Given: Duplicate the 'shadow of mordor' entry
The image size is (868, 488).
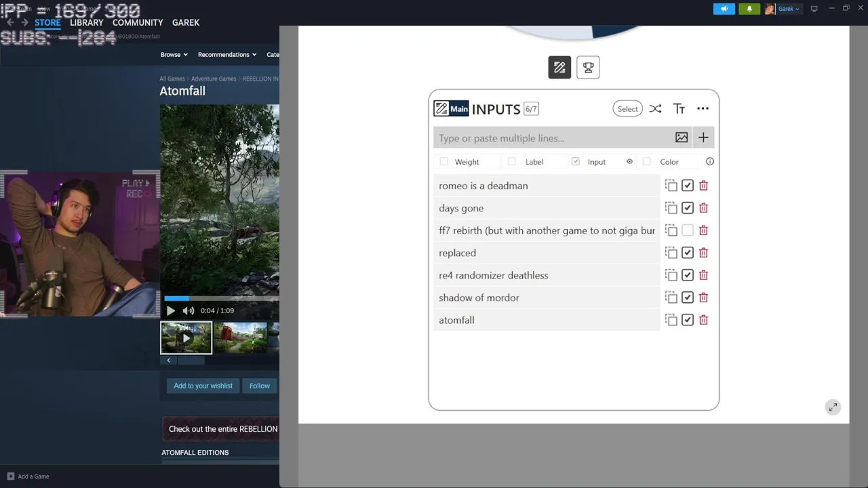Looking at the screenshot, I should coord(671,297).
